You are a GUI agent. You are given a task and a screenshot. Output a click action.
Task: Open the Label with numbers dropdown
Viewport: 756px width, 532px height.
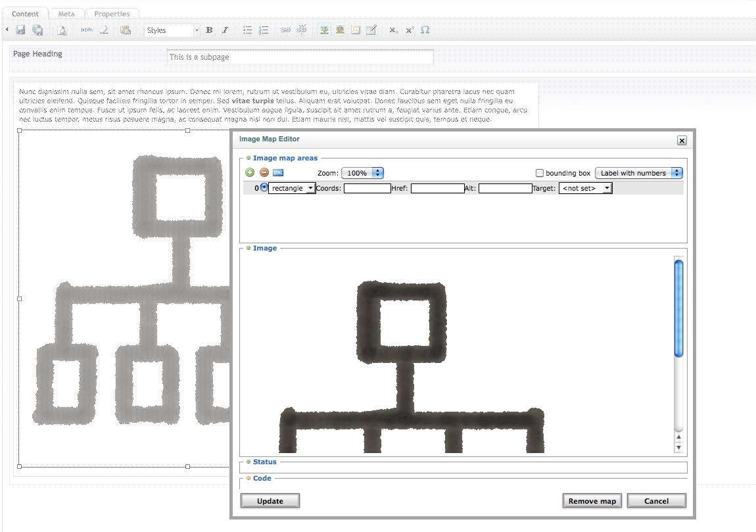click(639, 173)
